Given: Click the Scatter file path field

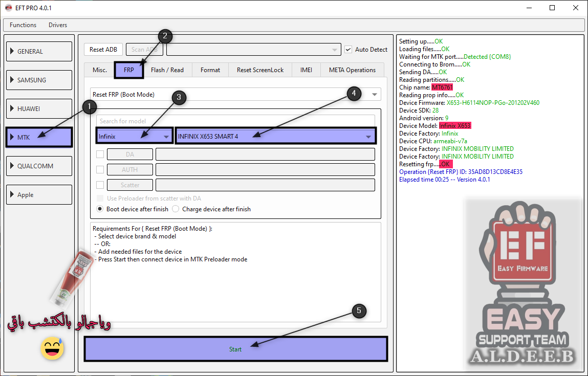Looking at the screenshot, I should [265, 185].
